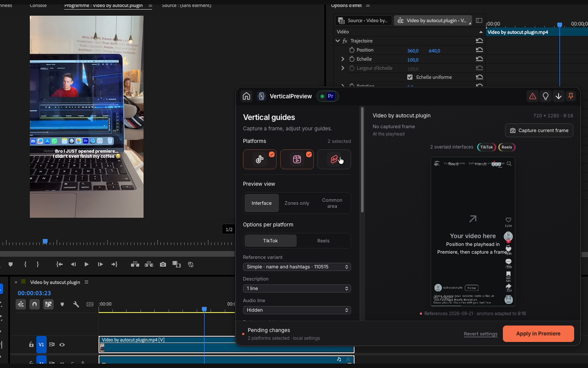
Task: Export a frame with the camera icon
Action: [x=163, y=264]
